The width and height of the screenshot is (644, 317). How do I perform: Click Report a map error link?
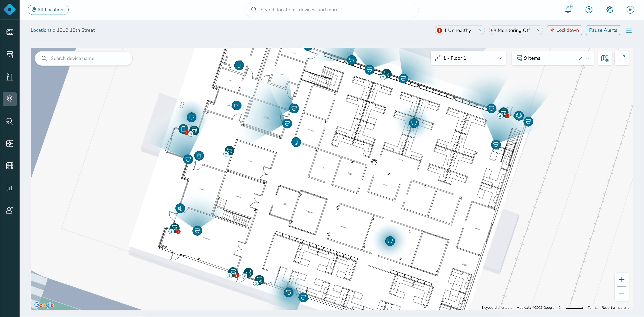[616, 307]
